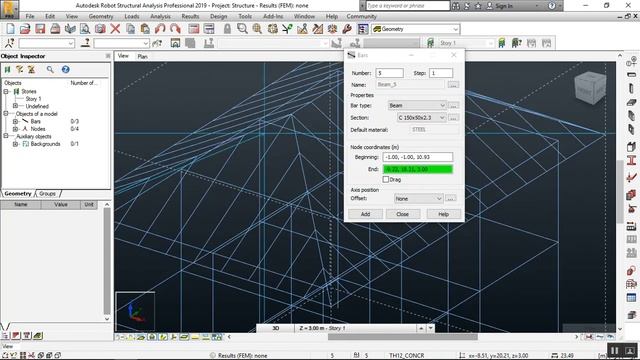
Task: Click node selection icon with question mark
Action: (9, 43)
